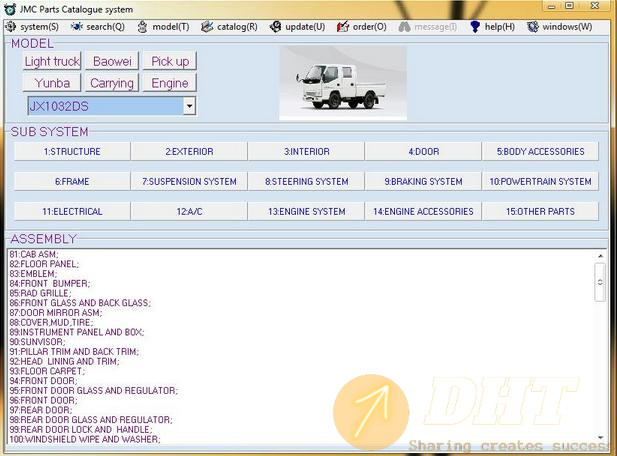Open the 14:ENGINE ACCESSORIES sub system
The height and width of the screenshot is (456, 617).
coord(423,211)
